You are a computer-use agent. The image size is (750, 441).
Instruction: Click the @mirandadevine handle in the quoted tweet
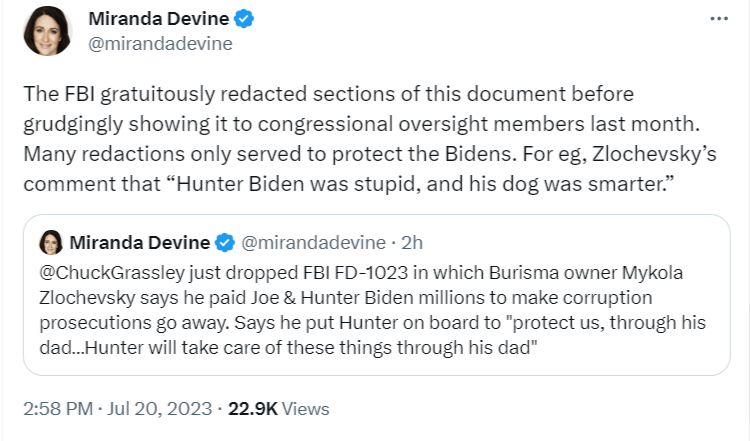(x=311, y=242)
